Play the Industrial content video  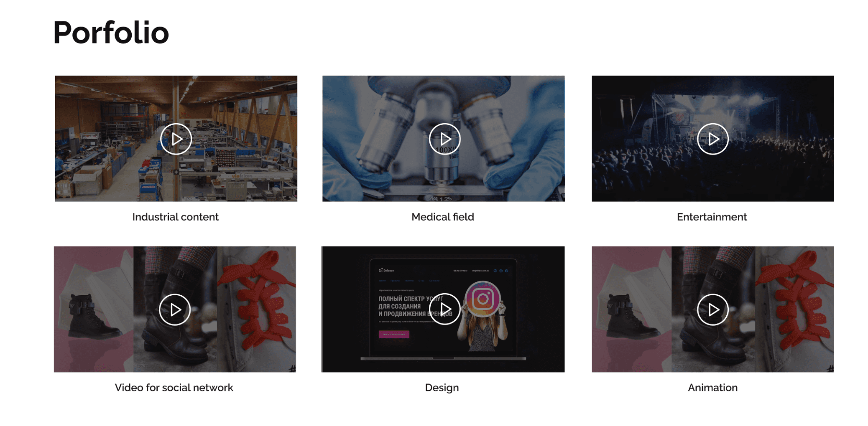176,139
